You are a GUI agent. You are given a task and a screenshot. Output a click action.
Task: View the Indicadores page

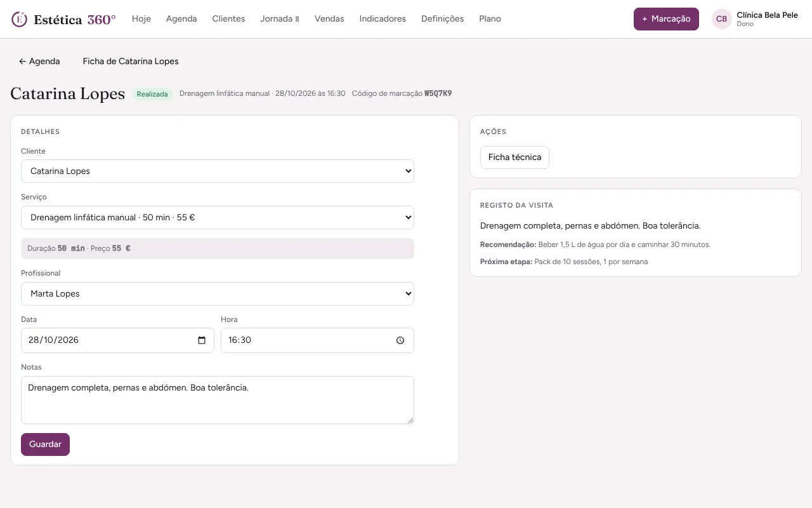click(383, 19)
